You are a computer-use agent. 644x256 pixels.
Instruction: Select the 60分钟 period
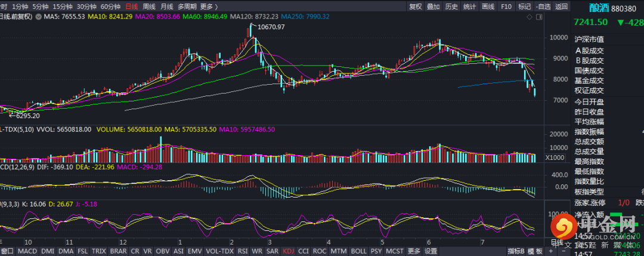(110, 7)
